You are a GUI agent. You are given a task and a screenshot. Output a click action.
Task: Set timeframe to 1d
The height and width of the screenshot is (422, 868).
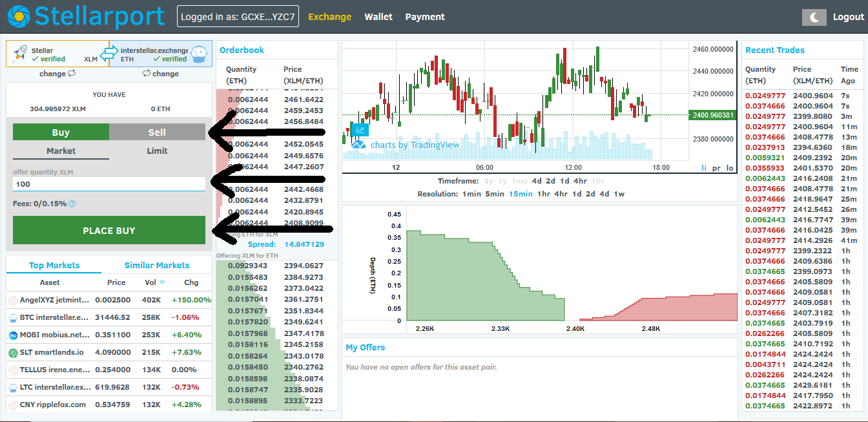(564, 181)
